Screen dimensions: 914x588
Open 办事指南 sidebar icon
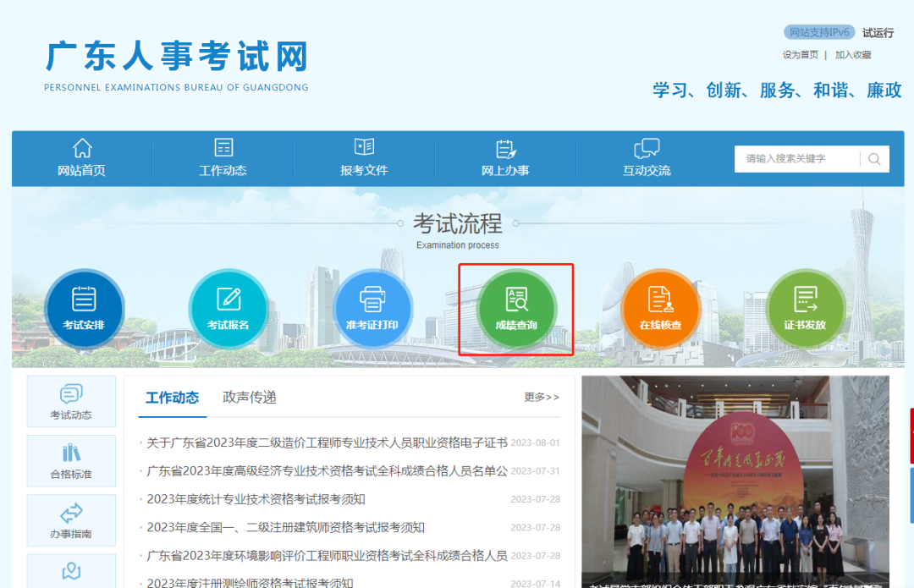pos(71,520)
